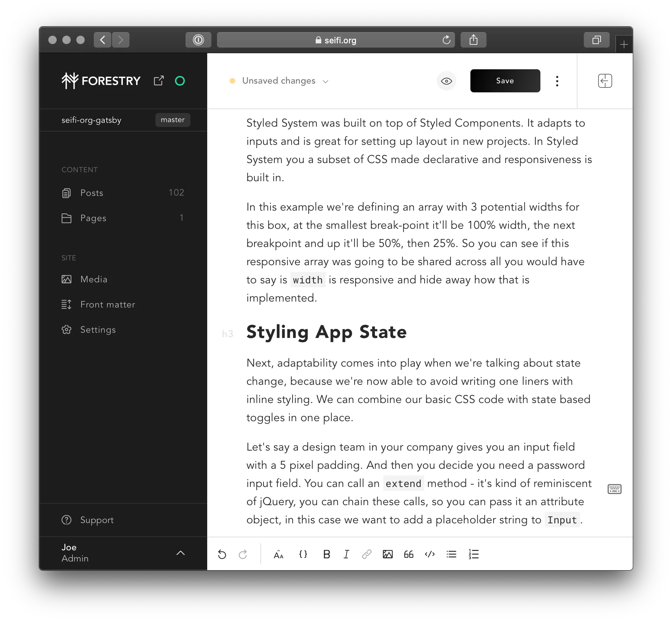This screenshot has height=622, width=672.
Task: Toggle preview with the eye icon
Action: [x=446, y=81]
